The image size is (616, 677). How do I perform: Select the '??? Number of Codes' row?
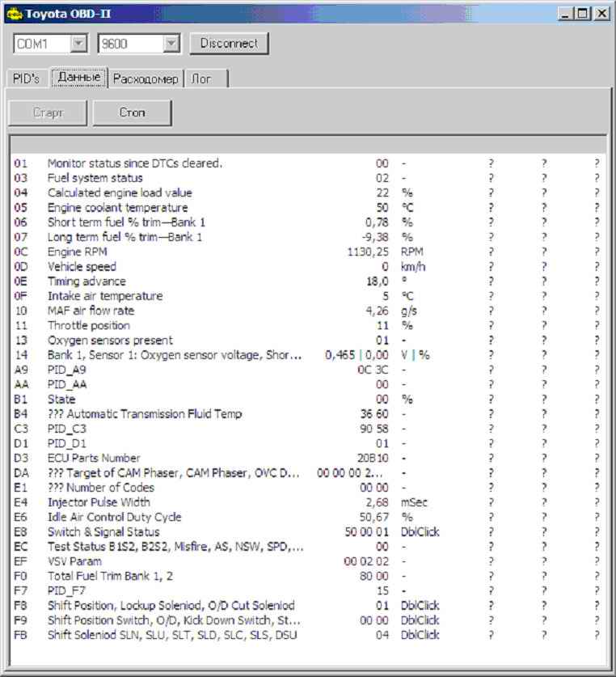tap(308, 488)
